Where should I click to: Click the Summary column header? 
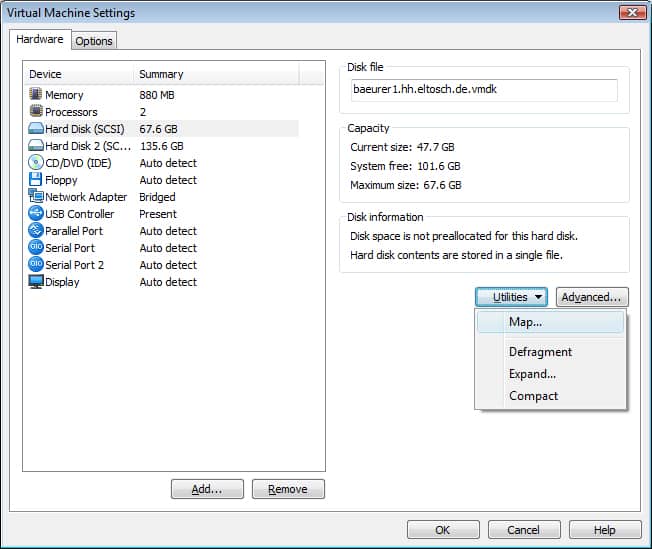point(216,74)
